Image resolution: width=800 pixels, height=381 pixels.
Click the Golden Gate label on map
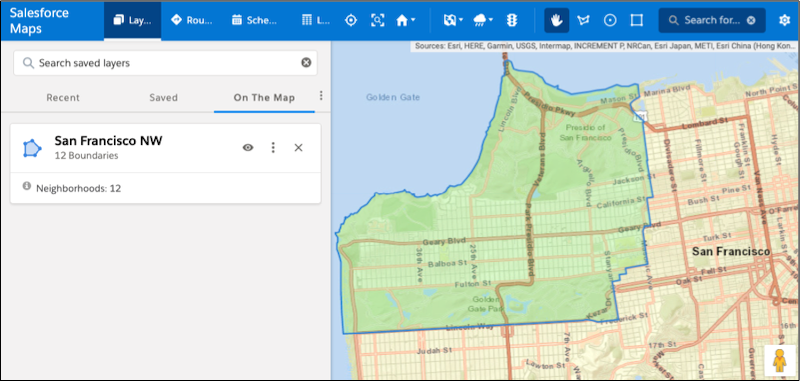coord(393,97)
